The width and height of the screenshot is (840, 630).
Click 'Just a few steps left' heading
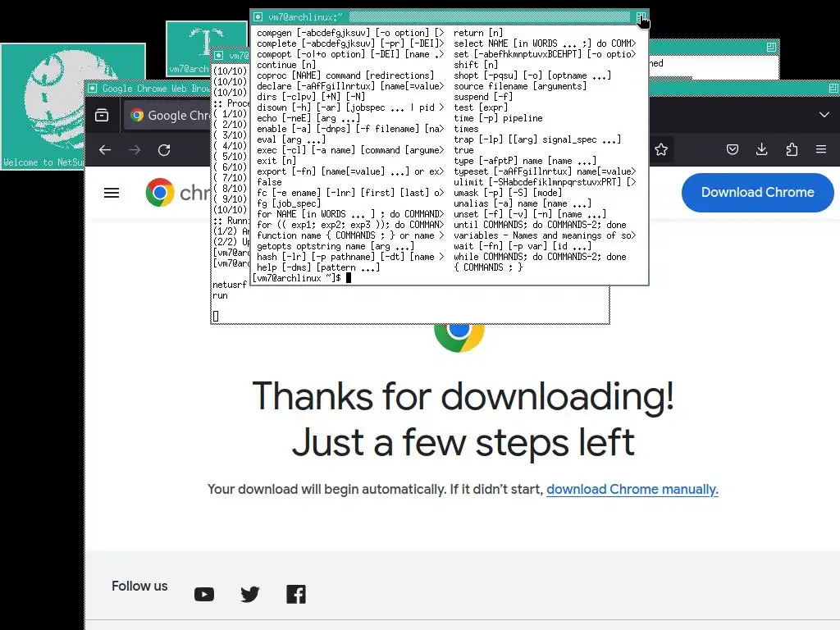click(463, 443)
